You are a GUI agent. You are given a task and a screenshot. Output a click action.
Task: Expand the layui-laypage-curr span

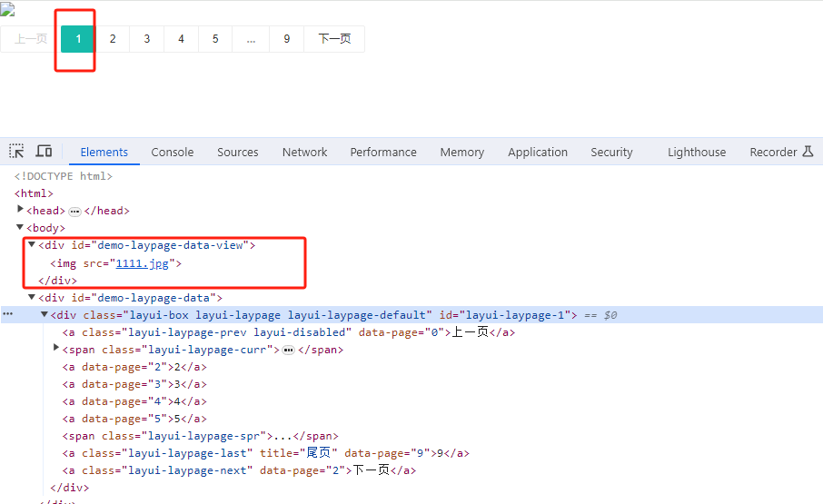tap(56, 348)
